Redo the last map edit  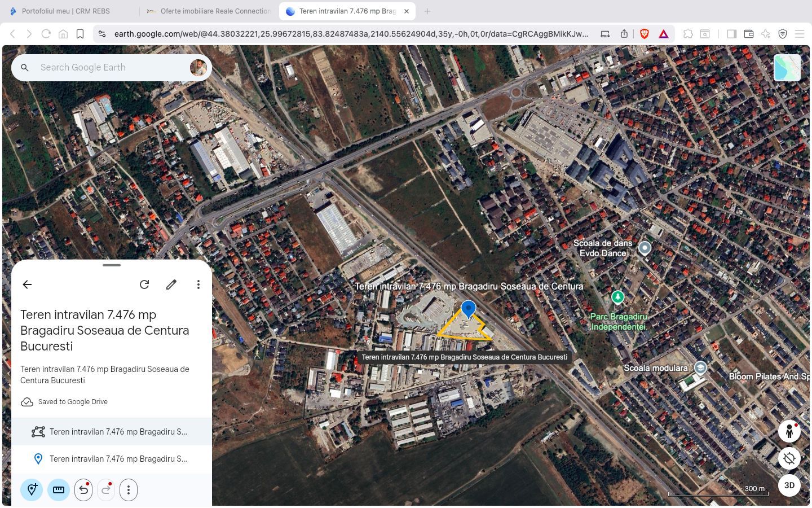105,489
